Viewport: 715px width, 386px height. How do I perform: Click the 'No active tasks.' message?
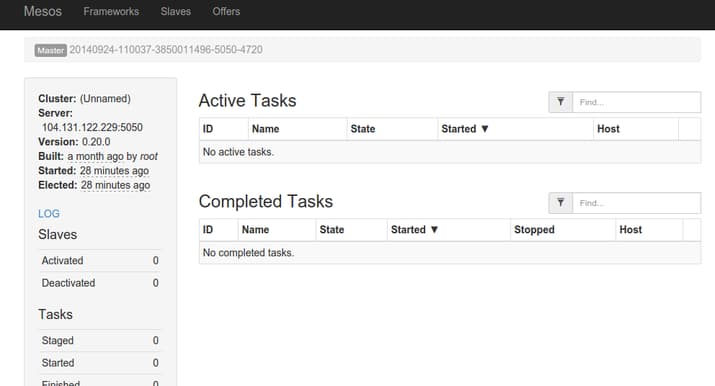(x=238, y=152)
